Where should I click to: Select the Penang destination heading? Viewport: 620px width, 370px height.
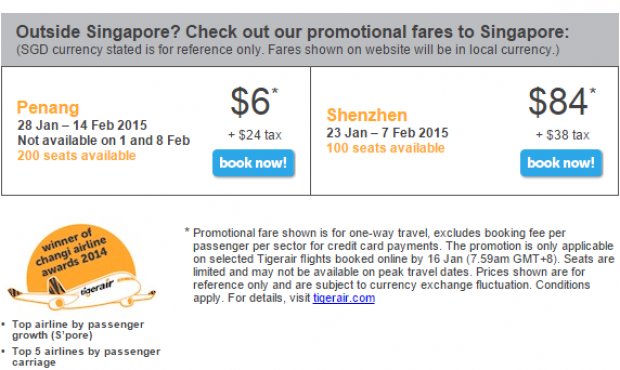[48, 108]
